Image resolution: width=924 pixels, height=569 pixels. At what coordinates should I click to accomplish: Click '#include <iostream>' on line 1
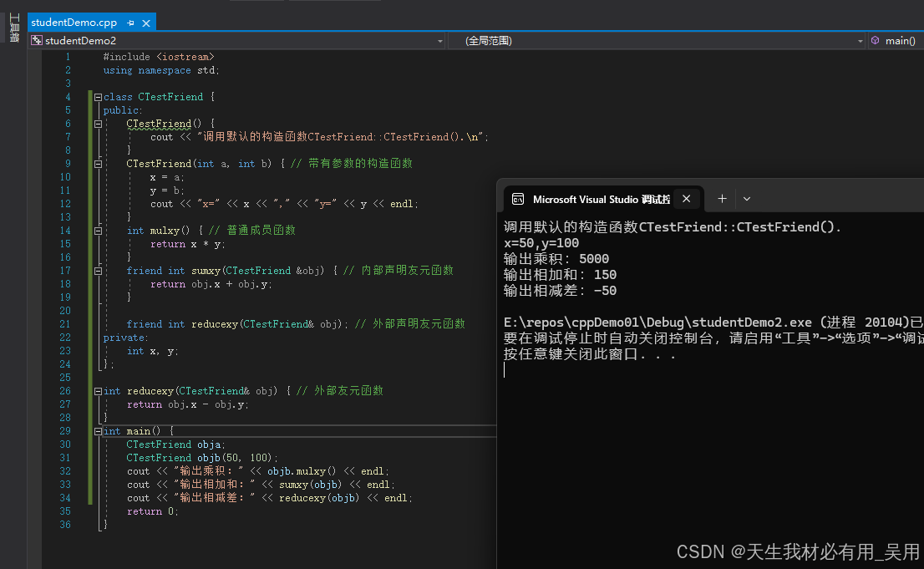[159, 57]
